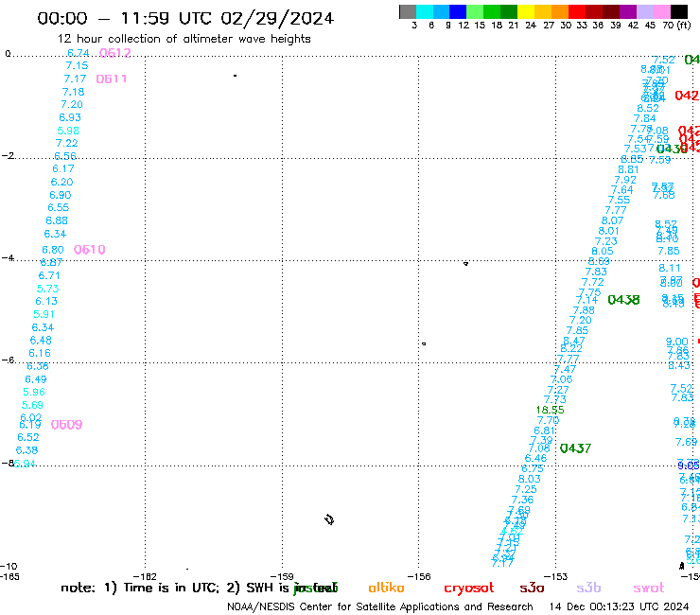Click the wave height value '8.43'
The image size is (700, 615).
point(679,365)
